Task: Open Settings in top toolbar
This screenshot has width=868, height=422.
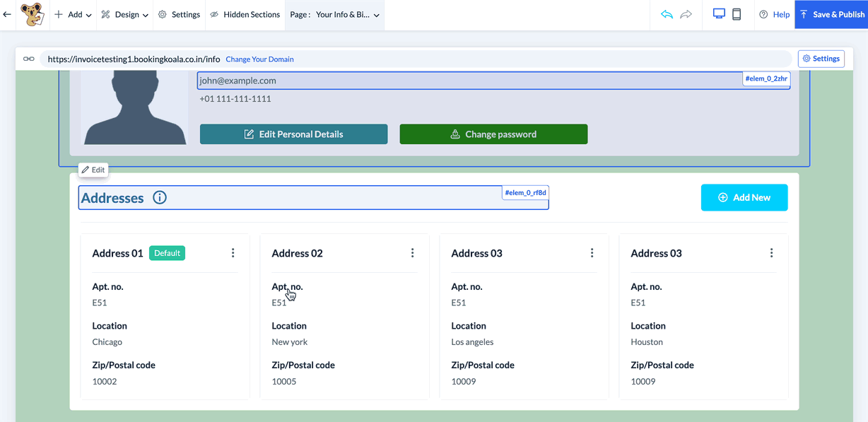Action: (x=179, y=14)
